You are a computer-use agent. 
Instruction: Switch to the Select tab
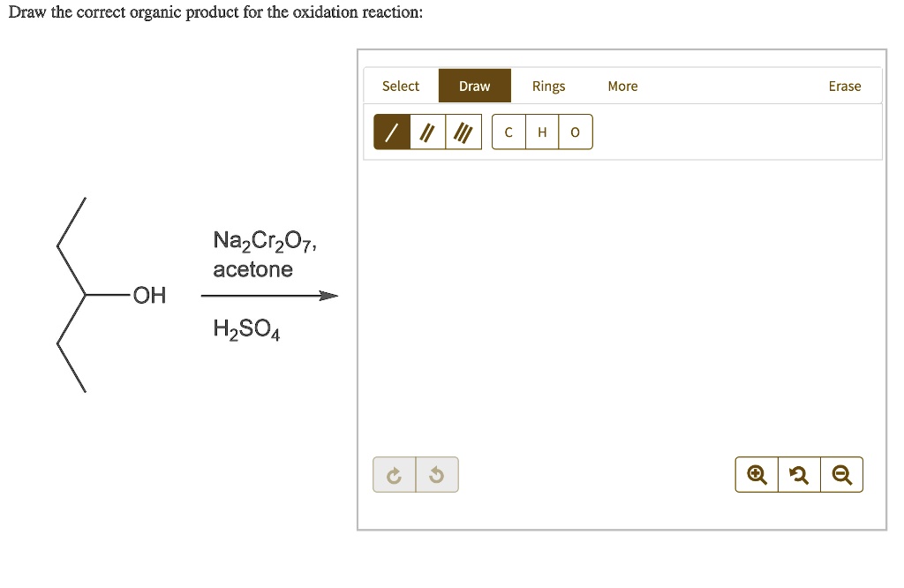[x=401, y=86]
